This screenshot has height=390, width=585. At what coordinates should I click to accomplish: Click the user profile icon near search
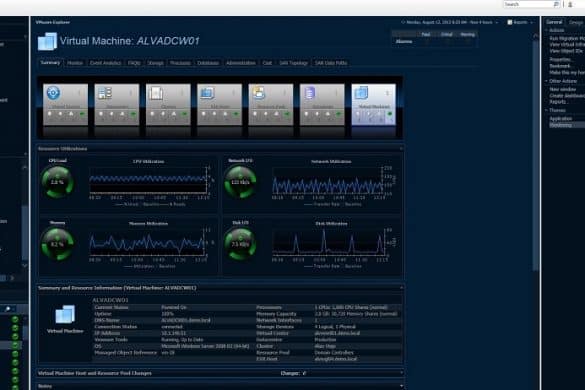(570, 4)
